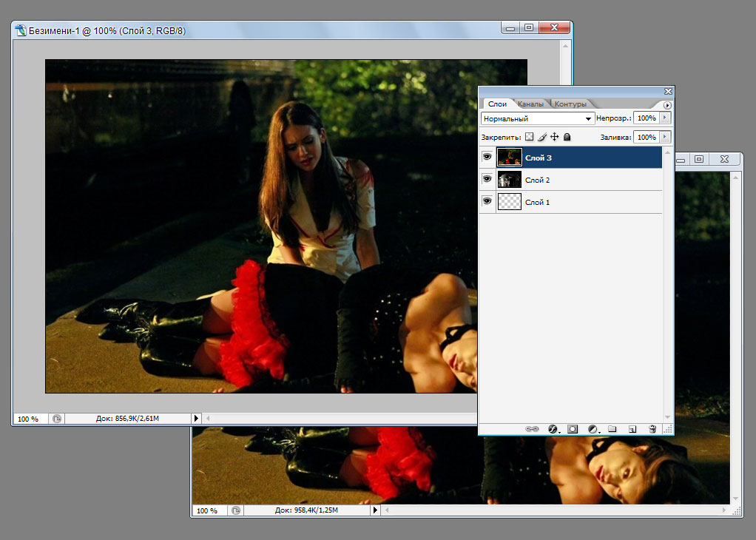Create a new layer
756x540 pixels.
[632, 429]
